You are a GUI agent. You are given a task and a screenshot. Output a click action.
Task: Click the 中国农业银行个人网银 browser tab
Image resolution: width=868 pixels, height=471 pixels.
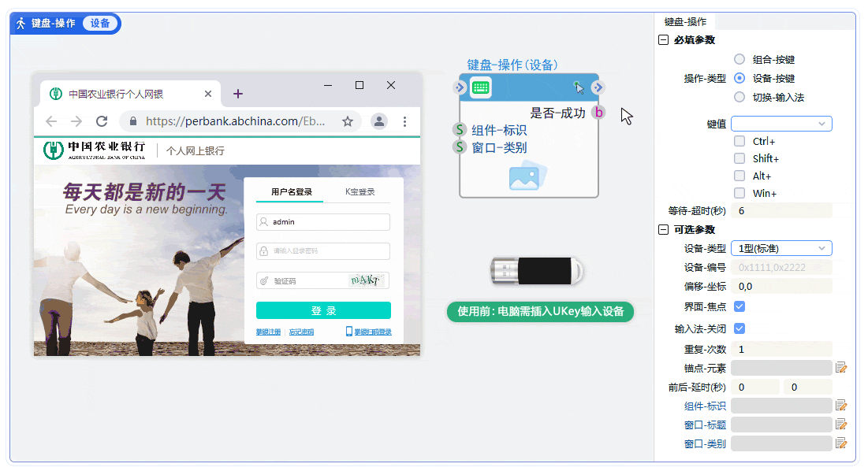(x=131, y=94)
